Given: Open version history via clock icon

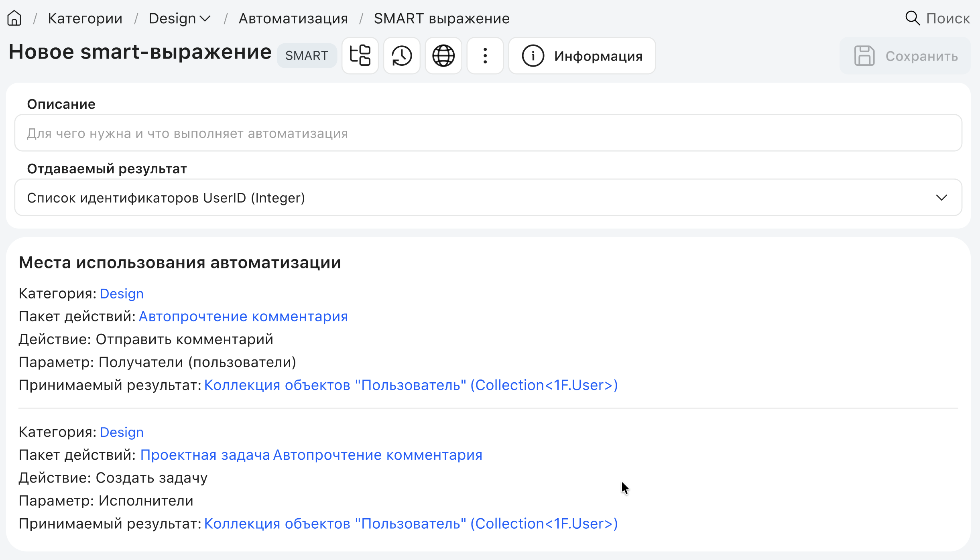Looking at the screenshot, I should coord(401,55).
